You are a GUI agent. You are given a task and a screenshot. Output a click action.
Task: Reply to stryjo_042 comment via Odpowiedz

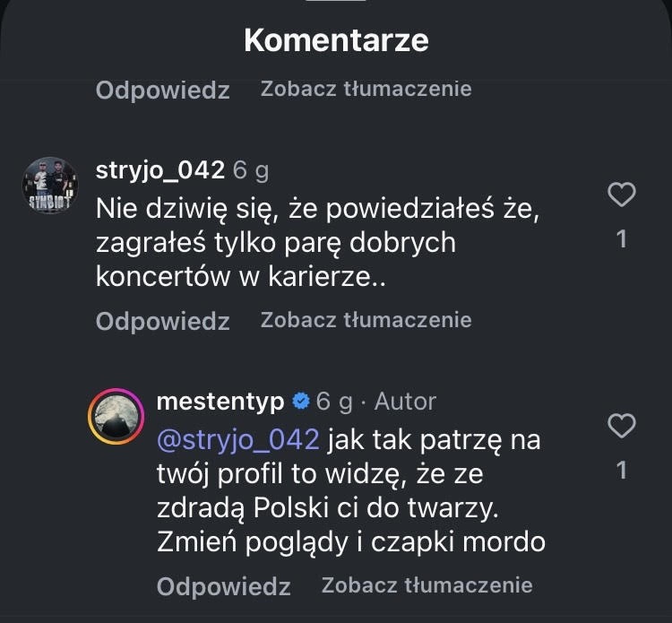tap(162, 321)
